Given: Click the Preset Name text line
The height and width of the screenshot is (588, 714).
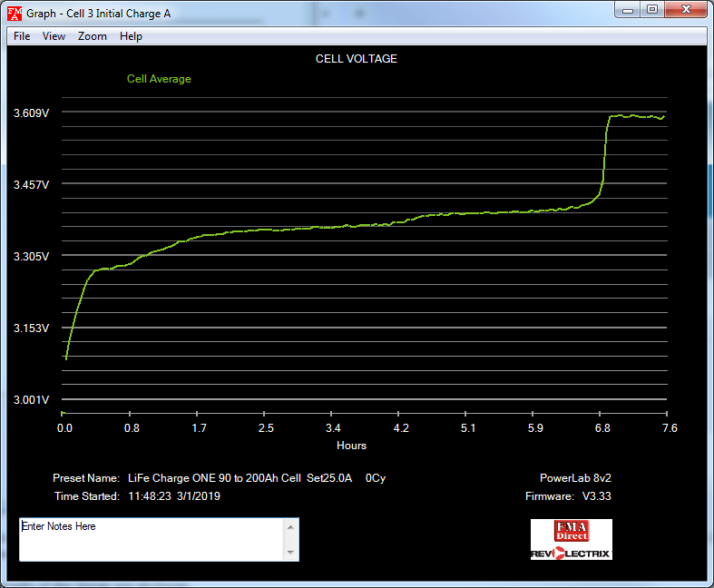Looking at the screenshot, I should click(x=219, y=478).
